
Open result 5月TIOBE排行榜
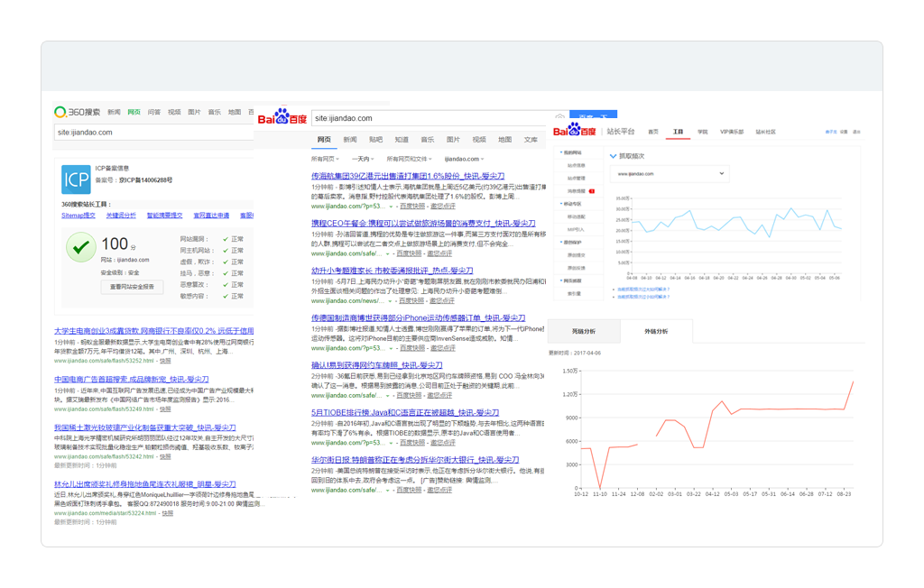coord(405,412)
